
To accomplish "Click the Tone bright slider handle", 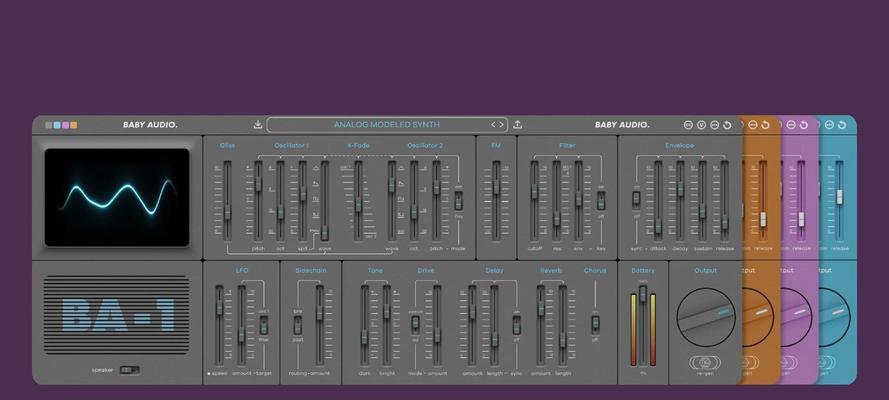I will point(387,311).
